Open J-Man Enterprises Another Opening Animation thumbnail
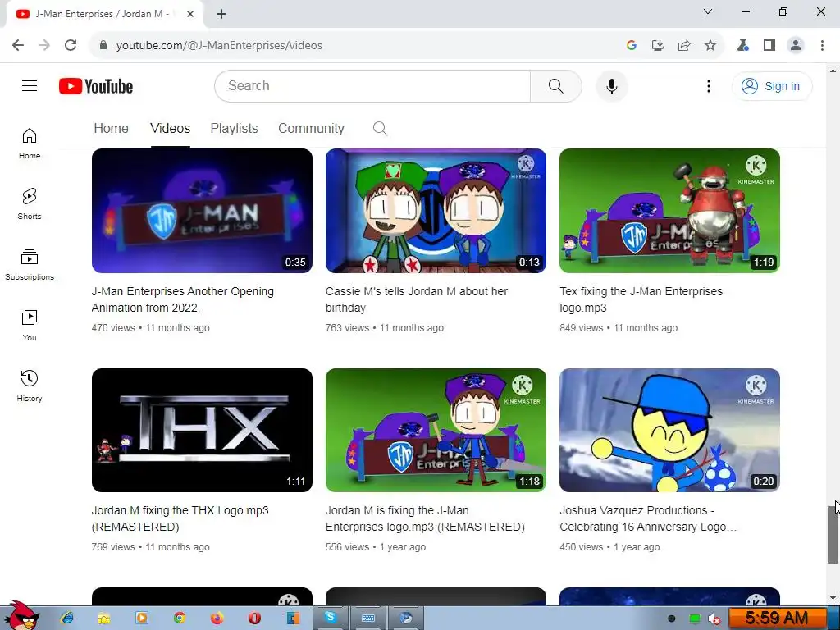 pyautogui.click(x=202, y=211)
